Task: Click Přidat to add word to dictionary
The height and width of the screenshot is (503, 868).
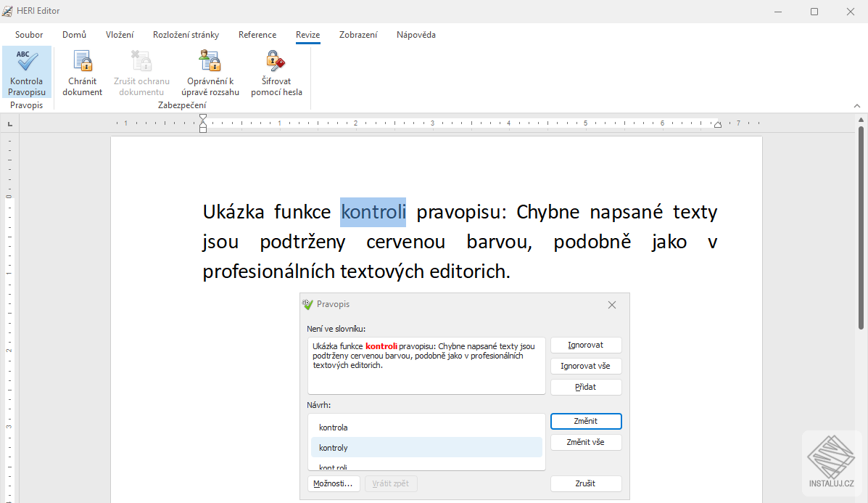Action: (586, 387)
